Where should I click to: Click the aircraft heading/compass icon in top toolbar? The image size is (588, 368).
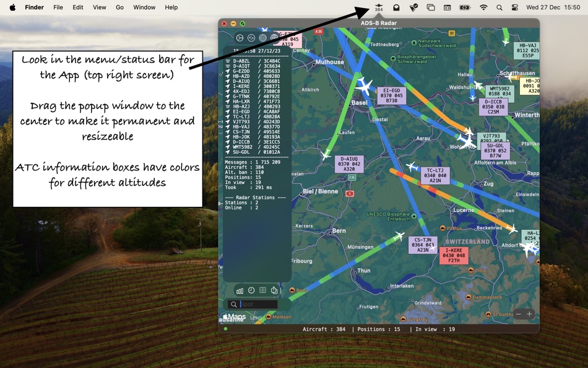pyautogui.click(x=240, y=38)
